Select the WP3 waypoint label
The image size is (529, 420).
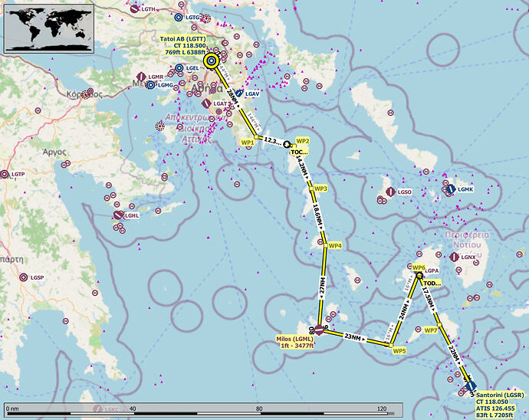tap(320, 189)
